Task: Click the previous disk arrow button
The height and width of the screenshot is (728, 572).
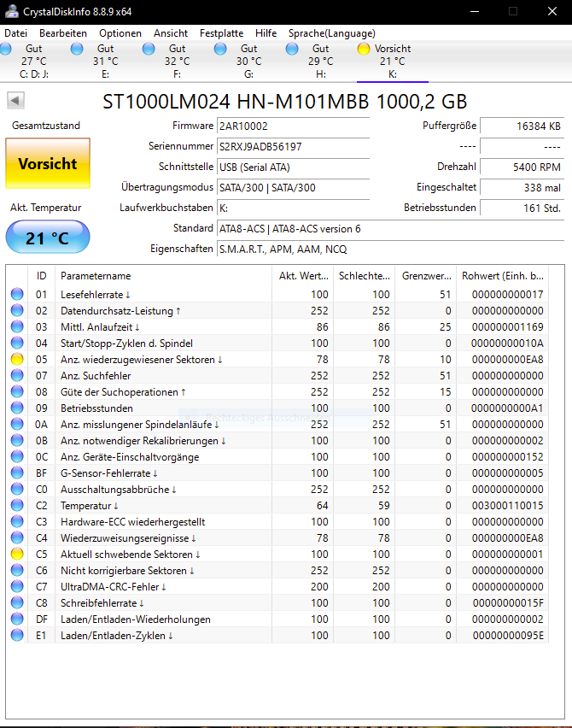Action: click(15, 100)
